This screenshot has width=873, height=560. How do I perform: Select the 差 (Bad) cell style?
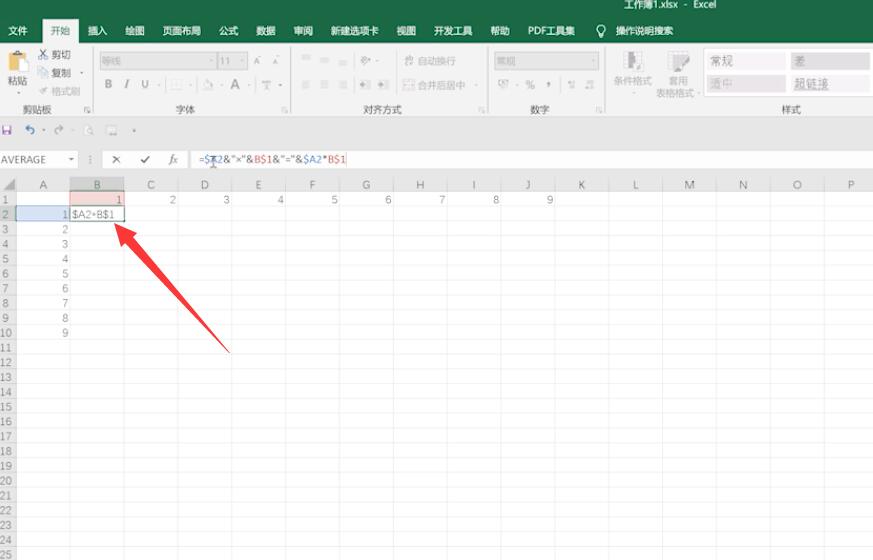830,61
